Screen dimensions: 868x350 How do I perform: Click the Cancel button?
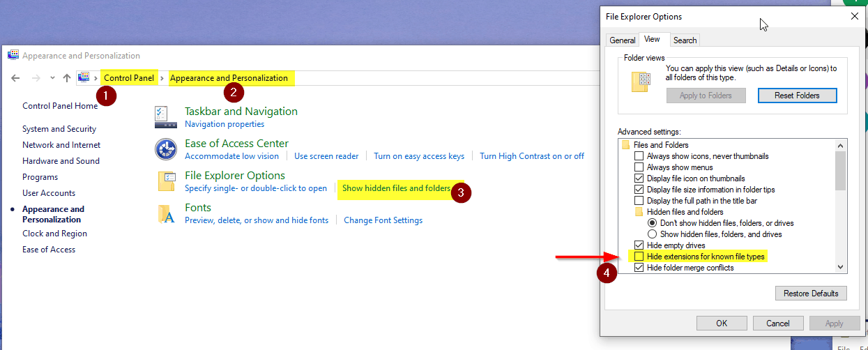click(778, 324)
